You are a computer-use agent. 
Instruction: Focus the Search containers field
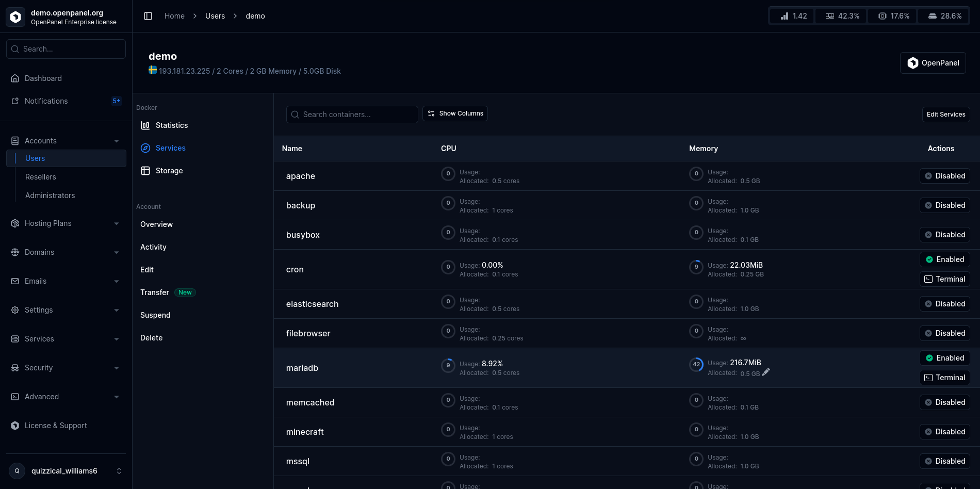point(352,115)
